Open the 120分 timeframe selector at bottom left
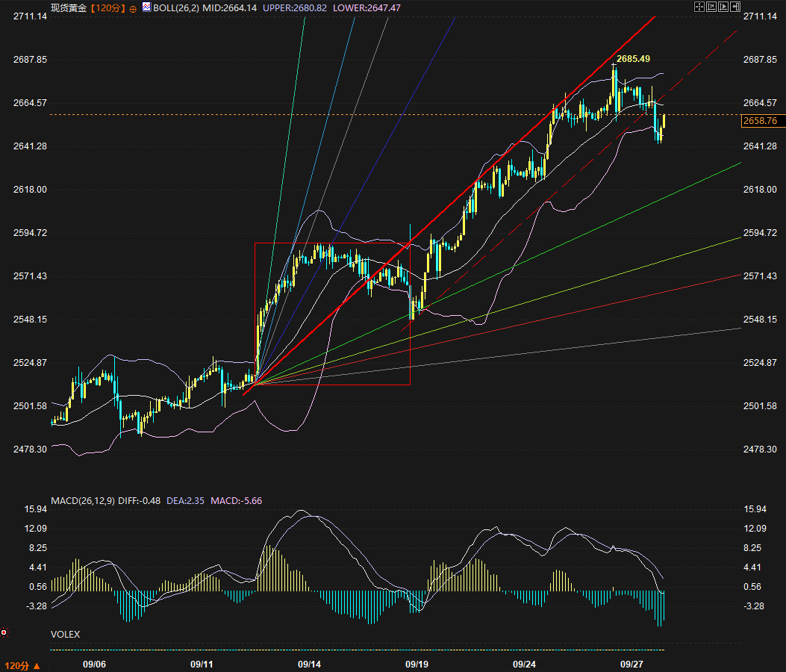Screen dimensions: 786x672 pyautogui.click(x=22, y=665)
